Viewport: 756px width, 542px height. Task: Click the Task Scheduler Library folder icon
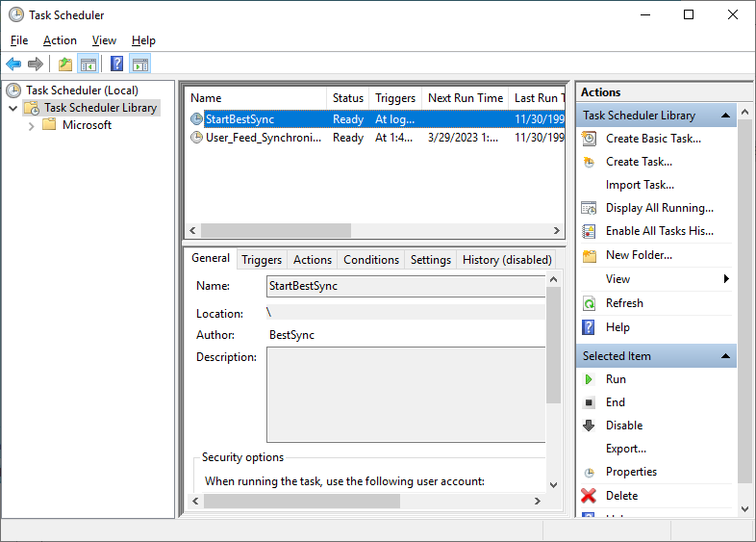coord(32,108)
